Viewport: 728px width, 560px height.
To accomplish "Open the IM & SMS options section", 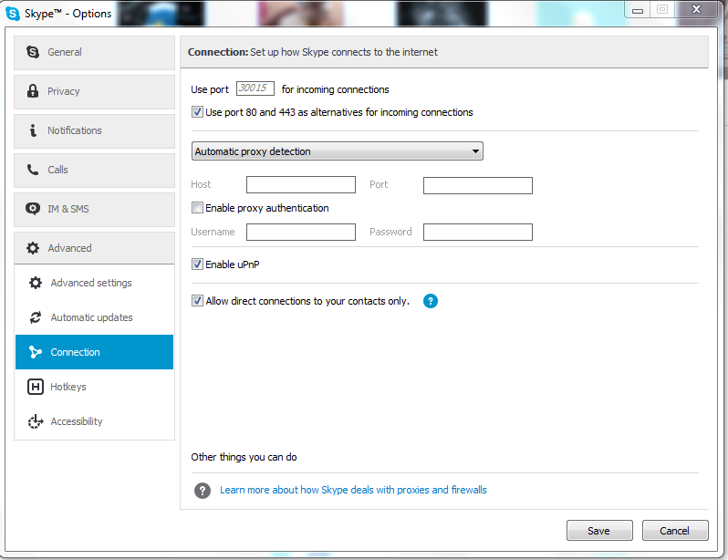I will pos(94,210).
